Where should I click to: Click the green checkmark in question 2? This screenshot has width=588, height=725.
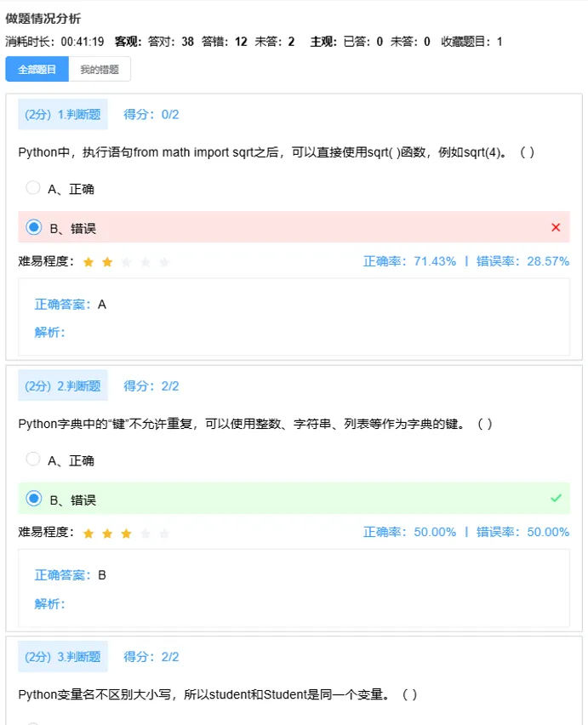(556, 498)
